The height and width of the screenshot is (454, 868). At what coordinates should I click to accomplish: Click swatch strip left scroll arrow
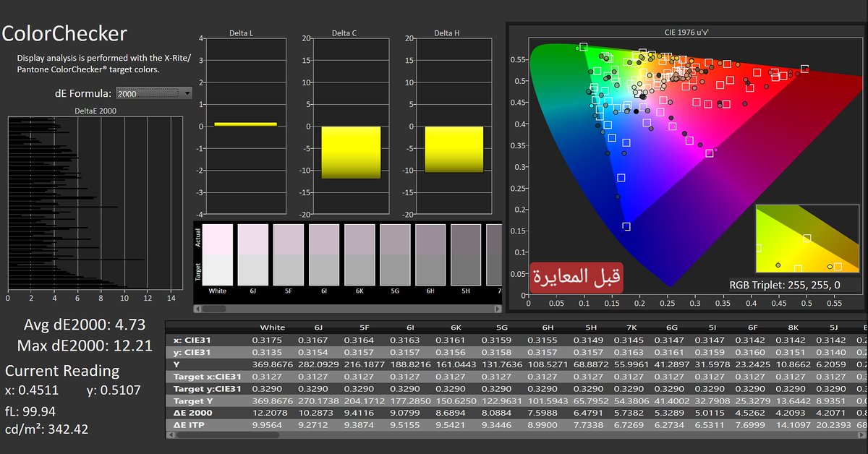point(198,308)
